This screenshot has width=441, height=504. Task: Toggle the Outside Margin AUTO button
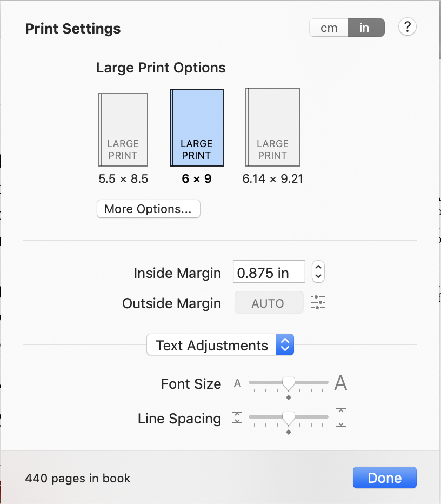click(x=269, y=303)
